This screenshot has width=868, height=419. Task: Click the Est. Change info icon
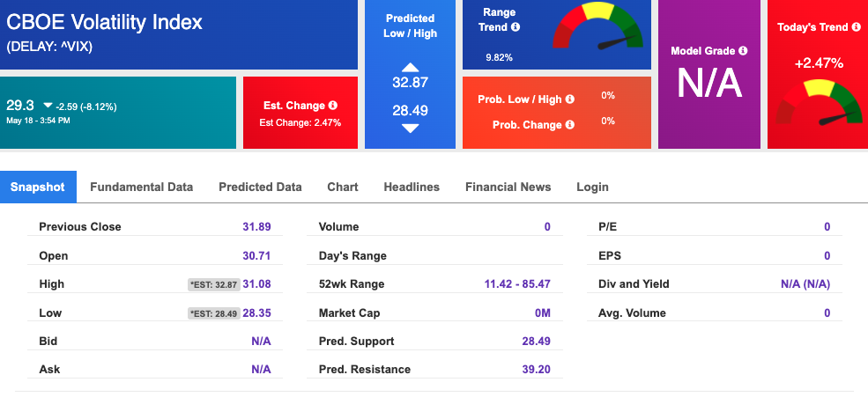333,105
